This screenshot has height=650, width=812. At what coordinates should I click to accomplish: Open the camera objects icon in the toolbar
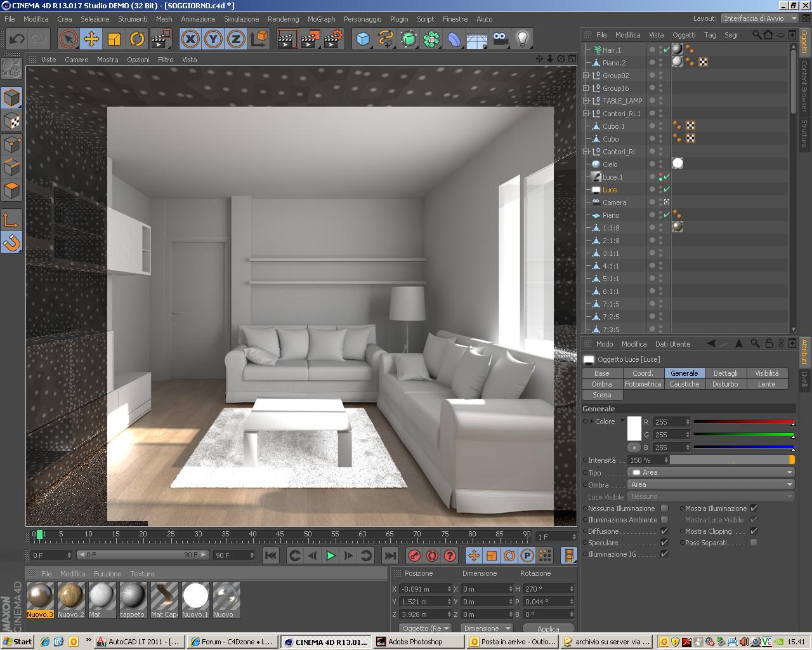tap(500, 39)
